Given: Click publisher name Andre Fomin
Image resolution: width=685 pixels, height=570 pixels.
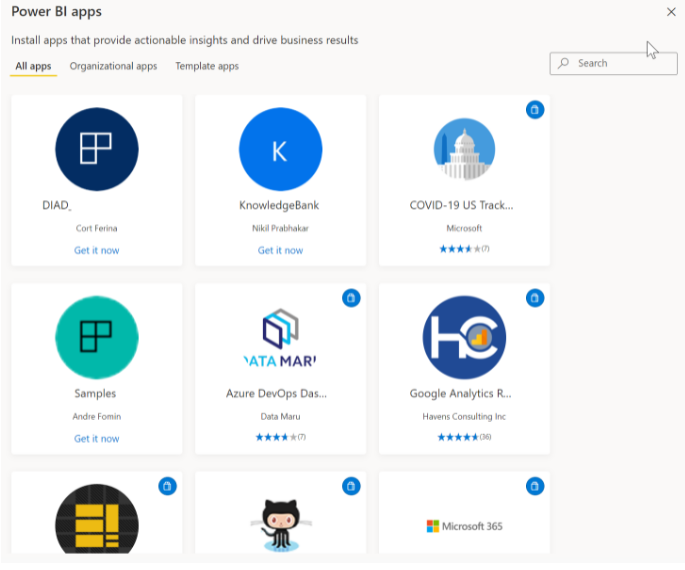Looking at the screenshot, I should (x=97, y=416).
